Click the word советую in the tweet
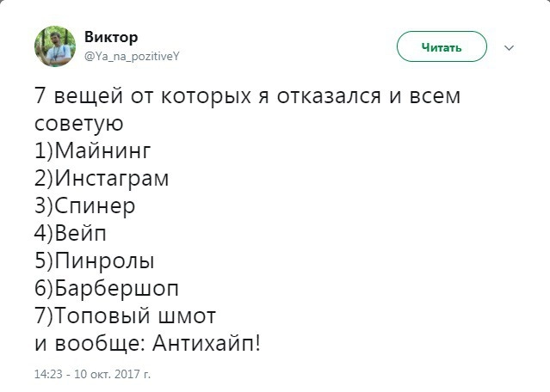This screenshot has width=550, height=392. (78, 124)
